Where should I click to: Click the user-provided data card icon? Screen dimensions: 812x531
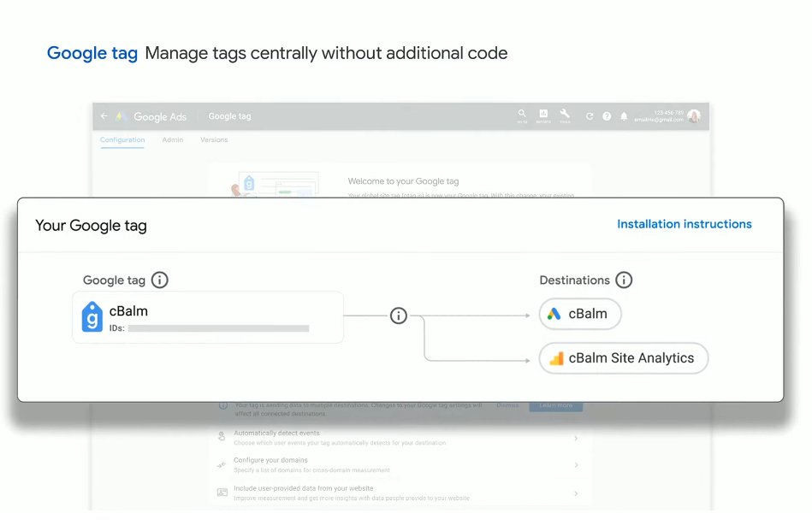coord(222,493)
